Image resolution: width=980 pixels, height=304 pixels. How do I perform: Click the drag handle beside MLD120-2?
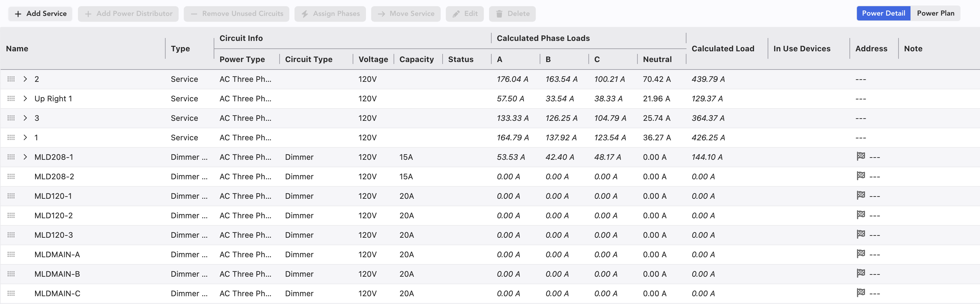click(x=11, y=215)
